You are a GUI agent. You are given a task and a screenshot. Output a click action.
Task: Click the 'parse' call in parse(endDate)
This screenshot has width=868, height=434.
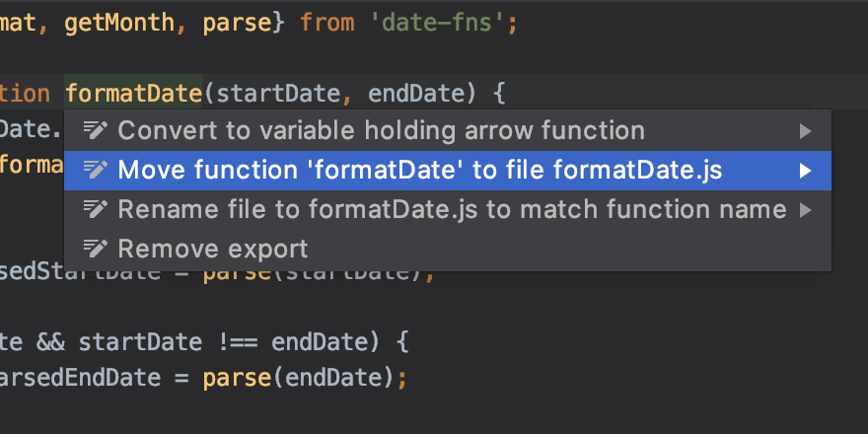point(237,378)
